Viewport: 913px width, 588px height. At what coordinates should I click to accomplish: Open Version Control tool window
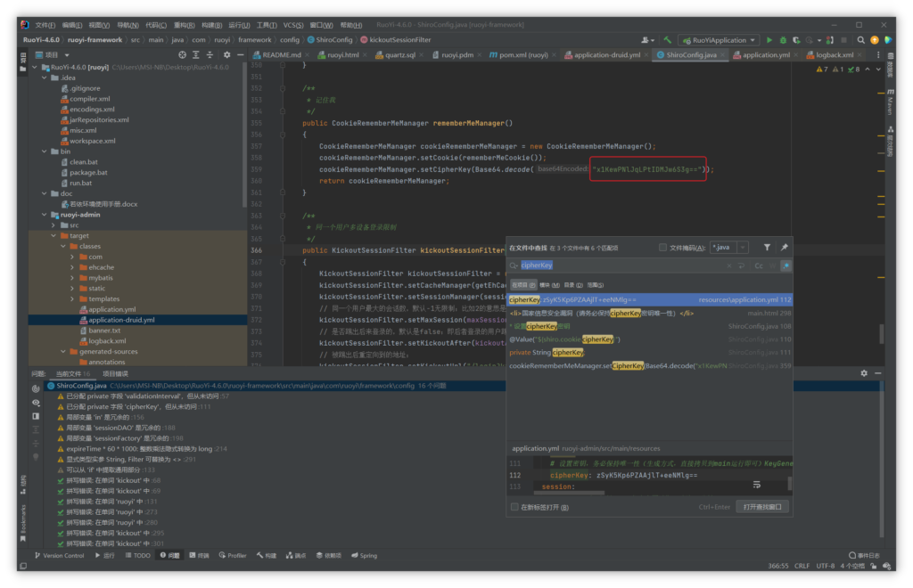click(x=60, y=555)
